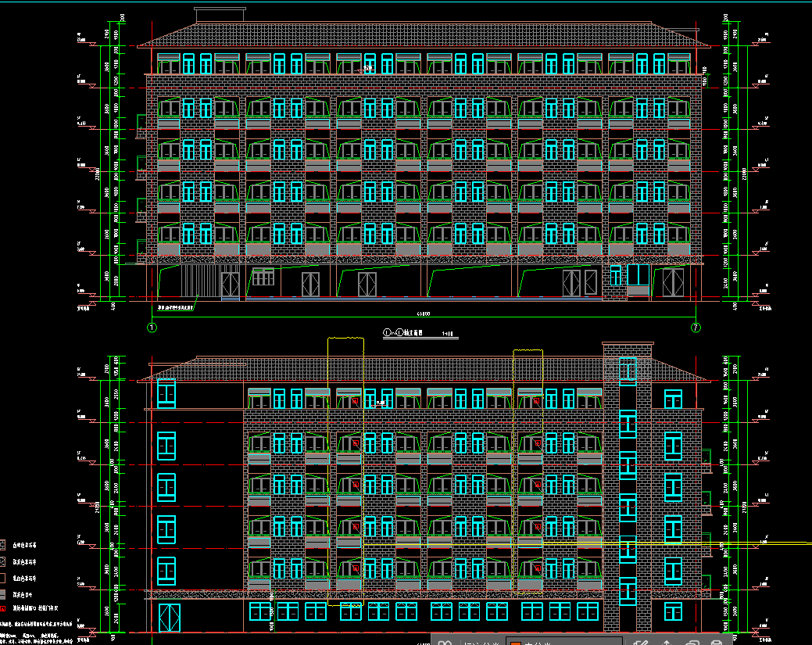Select the green axis bubble numbered 7
Screen dimensions: 812x645
point(695,328)
